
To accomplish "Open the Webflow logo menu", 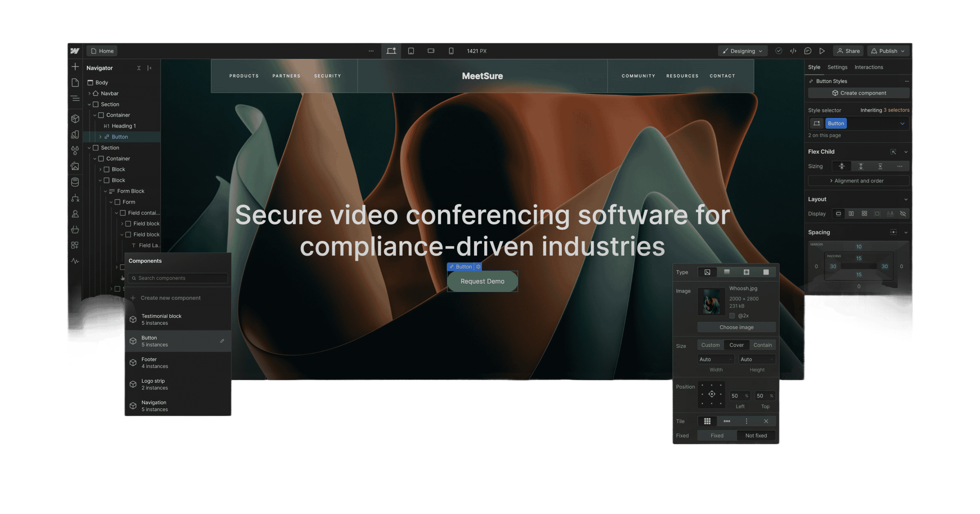I will (75, 51).
